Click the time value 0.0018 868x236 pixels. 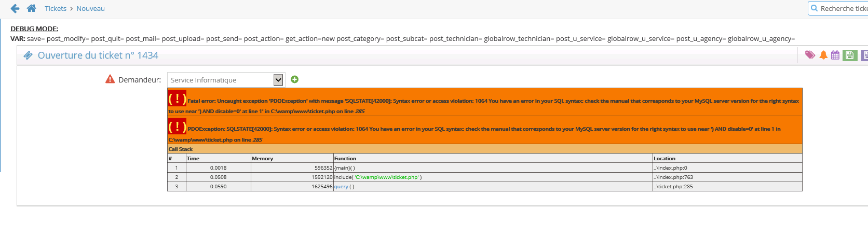click(218, 168)
